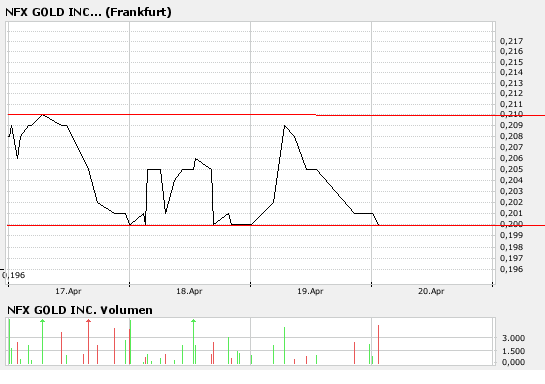The image size is (545, 384).
Task: Click the 0,212 price axis label
Action: (x=511, y=93)
